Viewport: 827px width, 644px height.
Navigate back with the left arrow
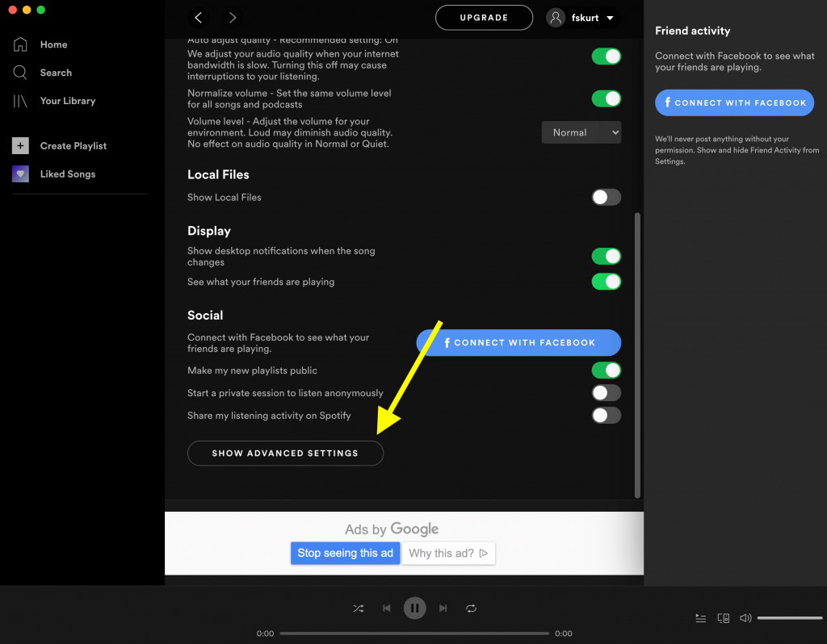pos(199,18)
